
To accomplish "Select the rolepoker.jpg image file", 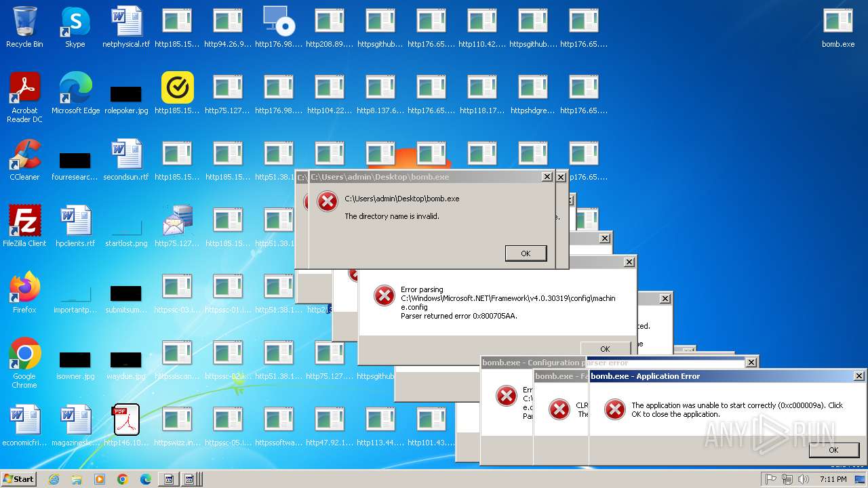I will (x=126, y=94).
